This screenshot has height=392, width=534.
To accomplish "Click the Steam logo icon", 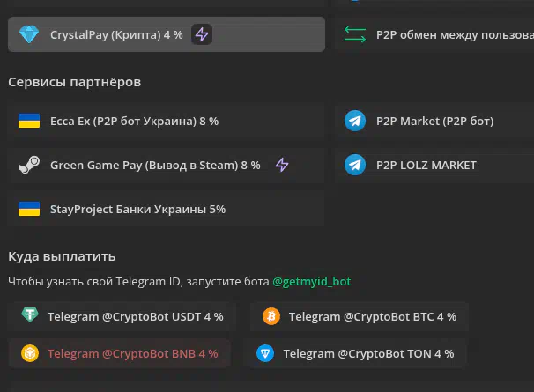I will coord(29,165).
